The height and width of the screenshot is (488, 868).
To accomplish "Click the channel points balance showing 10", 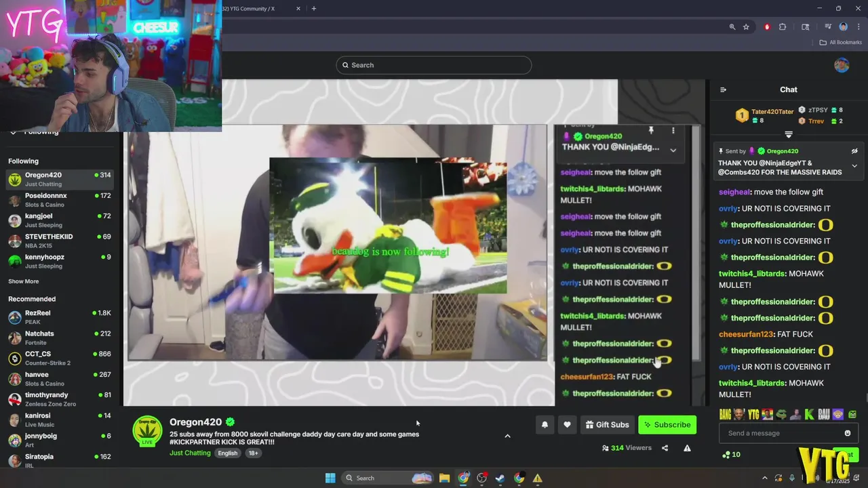I will point(732,455).
